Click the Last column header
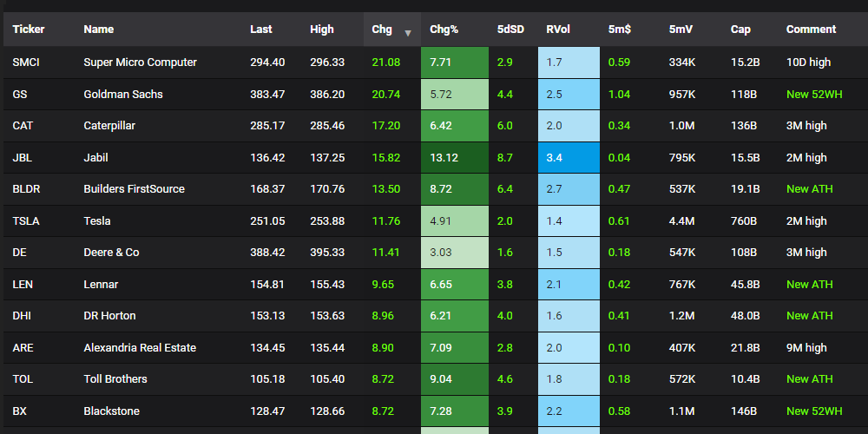Screen dimensions: 868x434 [x=260, y=30]
